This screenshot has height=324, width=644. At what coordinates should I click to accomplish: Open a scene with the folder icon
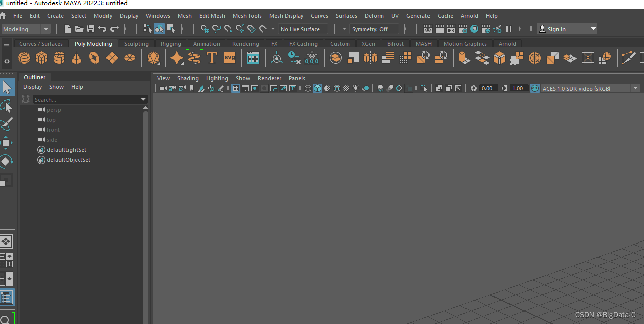click(79, 29)
